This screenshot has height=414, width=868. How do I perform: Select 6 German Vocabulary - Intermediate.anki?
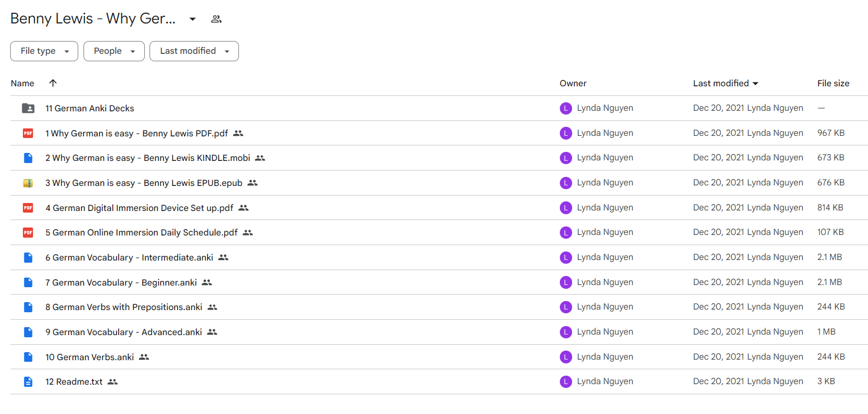click(129, 257)
